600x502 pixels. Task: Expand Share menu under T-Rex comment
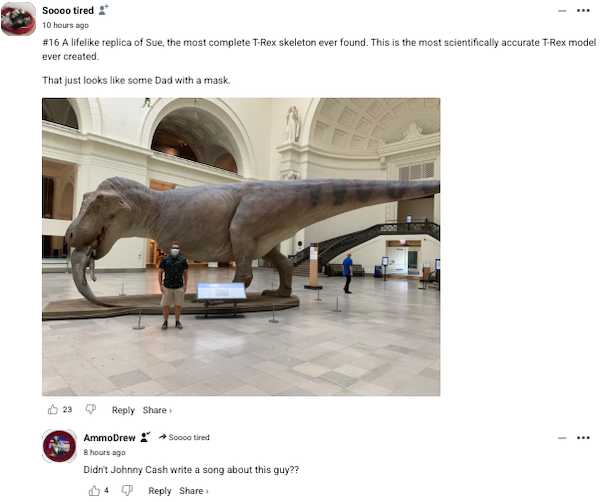[x=157, y=410]
